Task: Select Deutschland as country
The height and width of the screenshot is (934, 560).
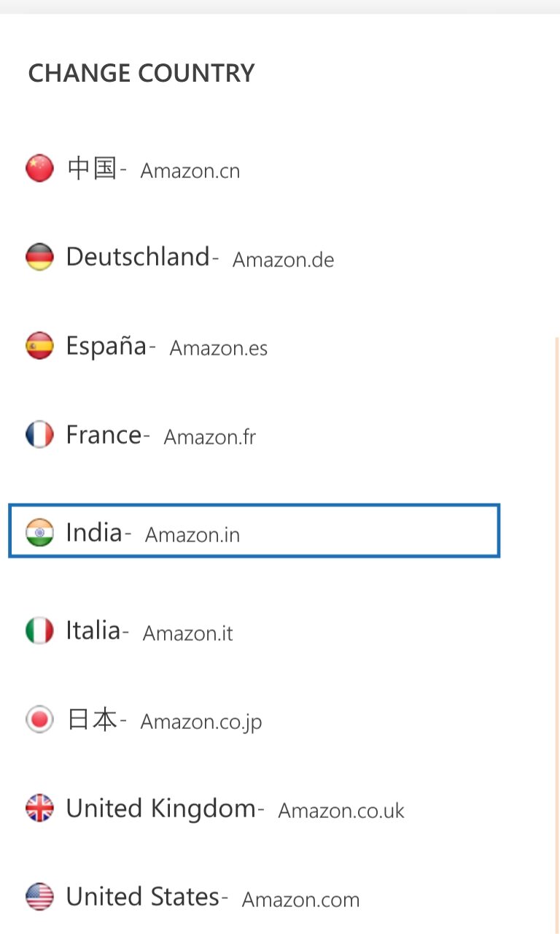Action: tap(138, 257)
